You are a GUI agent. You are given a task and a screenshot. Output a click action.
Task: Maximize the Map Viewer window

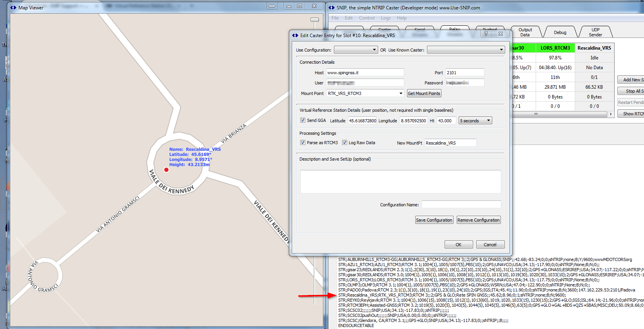pyautogui.click(x=300, y=6)
